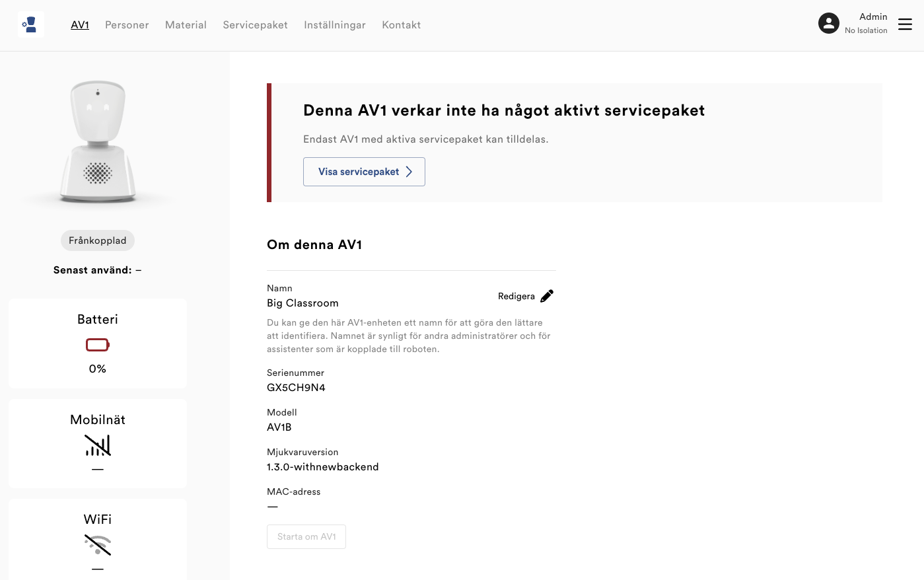Screen dimensions: 924x580
Task: Click the crossed-out WiFi icon
Action: (98, 545)
